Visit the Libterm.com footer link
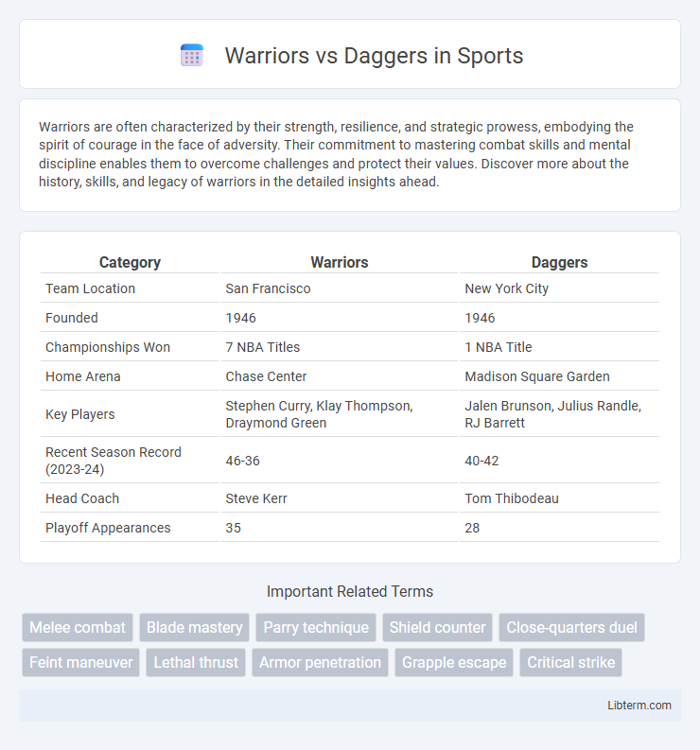The height and width of the screenshot is (750, 700). click(x=639, y=705)
